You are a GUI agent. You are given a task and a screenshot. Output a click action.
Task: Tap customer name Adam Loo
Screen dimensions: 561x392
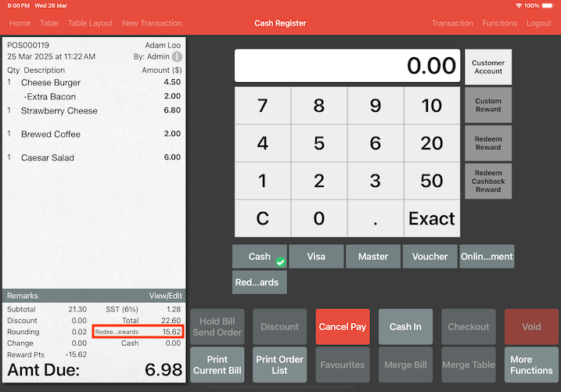pyautogui.click(x=163, y=45)
